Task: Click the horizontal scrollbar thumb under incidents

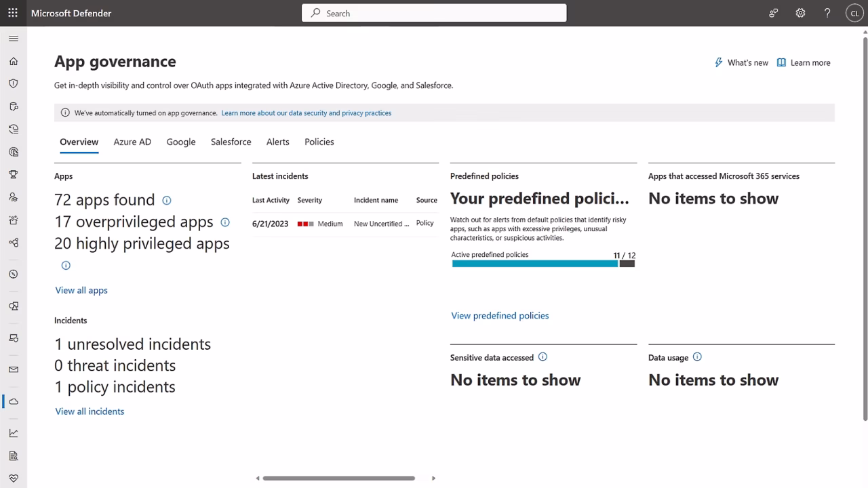Action: pos(339,478)
